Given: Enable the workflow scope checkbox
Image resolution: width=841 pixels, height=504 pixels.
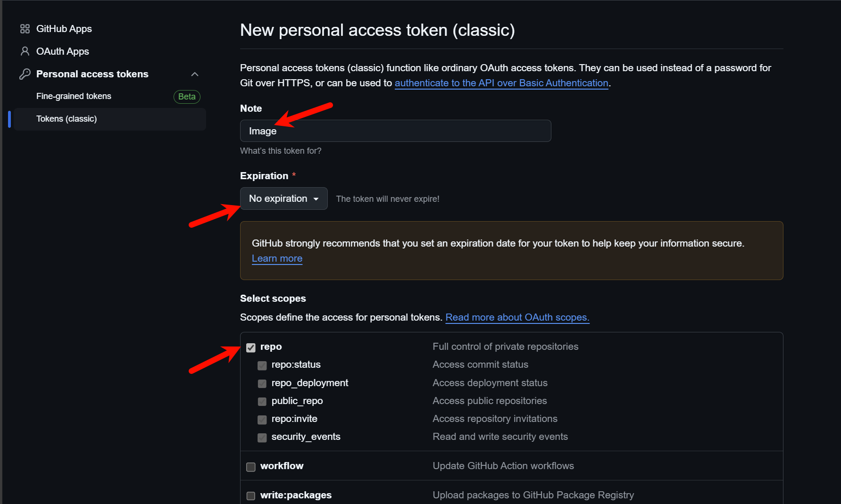Looking at the screenshot, I should [251, 467].
